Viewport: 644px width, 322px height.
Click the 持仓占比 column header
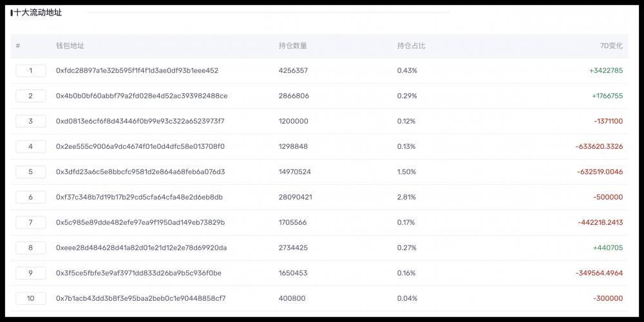pyautogui.click(x=412, y=46)
